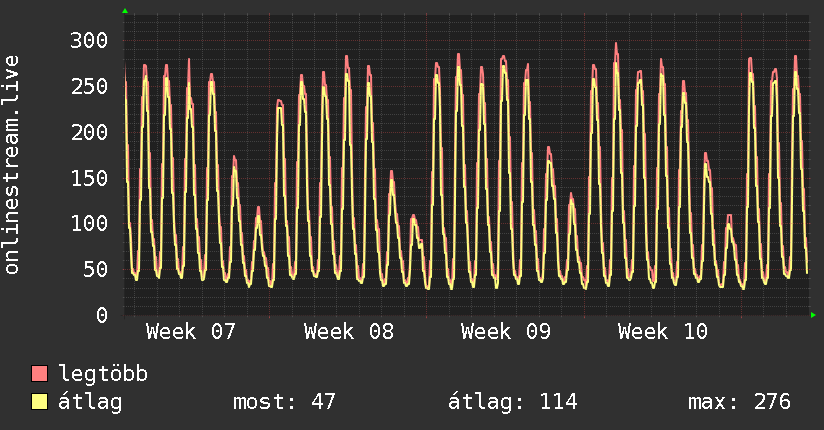
Task: Click the átlag legend label beside yellow swatch
Action: (x=90, y=403)
